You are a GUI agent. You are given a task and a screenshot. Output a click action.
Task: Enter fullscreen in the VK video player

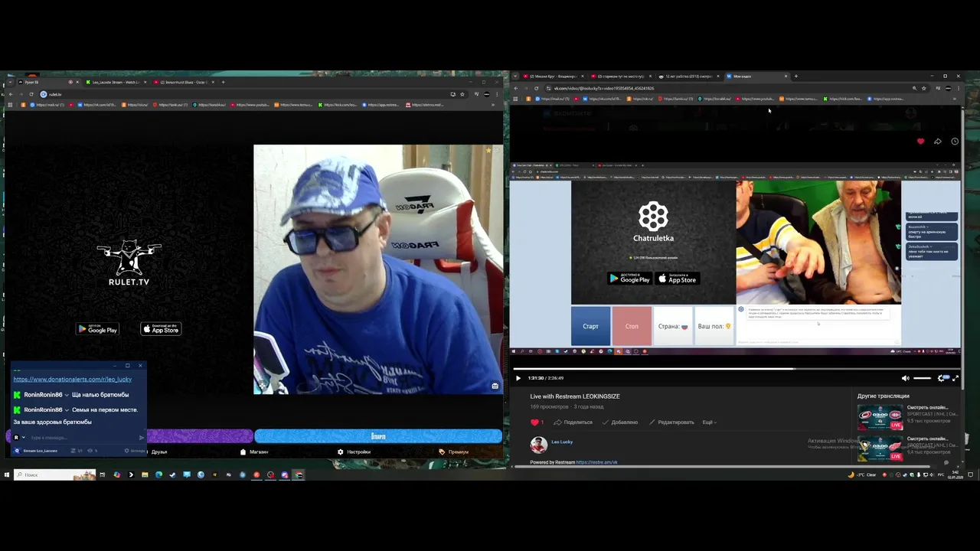tap(955, 378)
